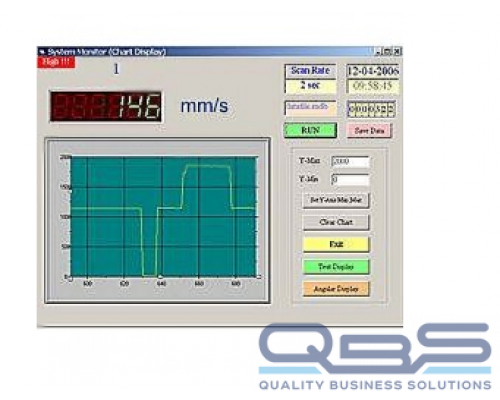Click the System Monitor (Chart Display) title
This screenshot has height=400, width=500.
point(107,52)
